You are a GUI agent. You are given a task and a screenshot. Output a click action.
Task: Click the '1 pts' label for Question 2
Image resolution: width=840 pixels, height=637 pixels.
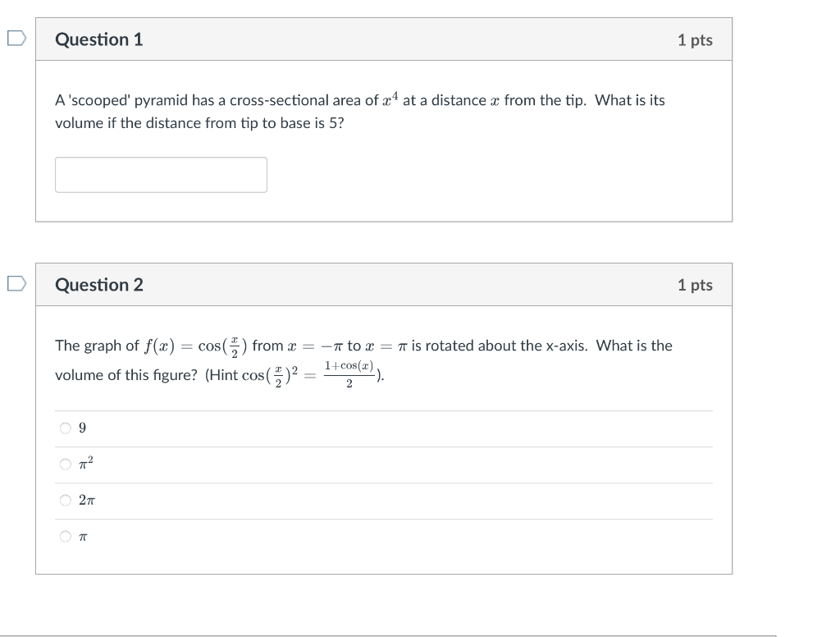pos(696,285)
